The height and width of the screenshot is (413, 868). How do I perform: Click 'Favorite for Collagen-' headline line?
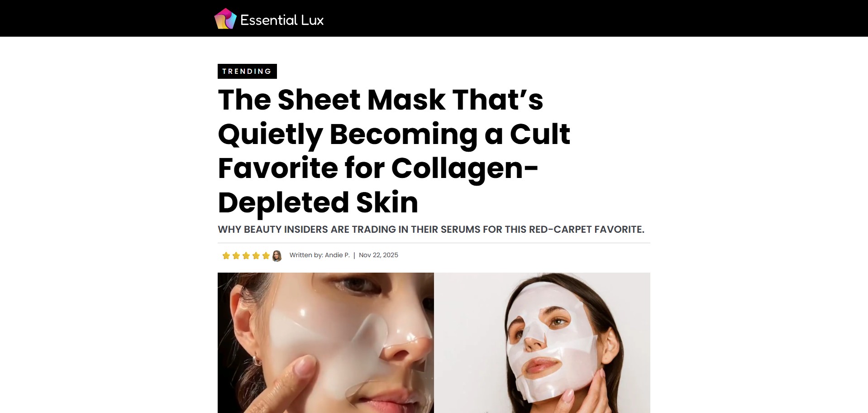click(378, 168)
